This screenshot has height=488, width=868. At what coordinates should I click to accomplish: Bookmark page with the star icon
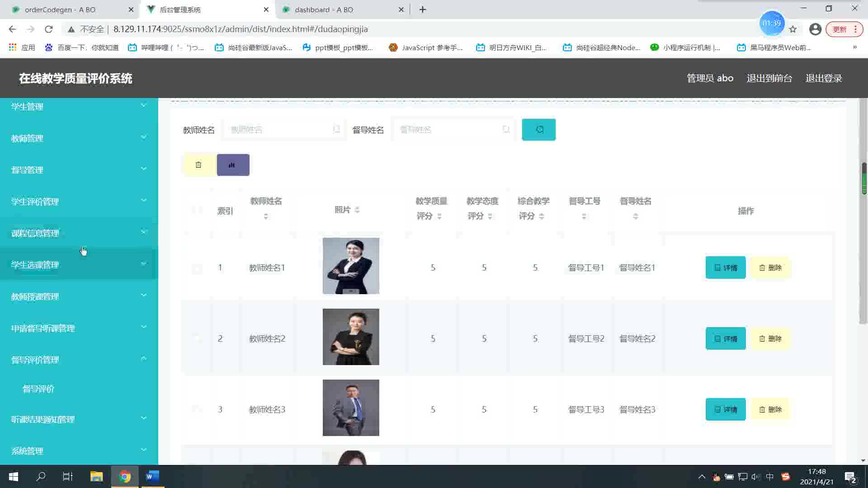(793, 29)
